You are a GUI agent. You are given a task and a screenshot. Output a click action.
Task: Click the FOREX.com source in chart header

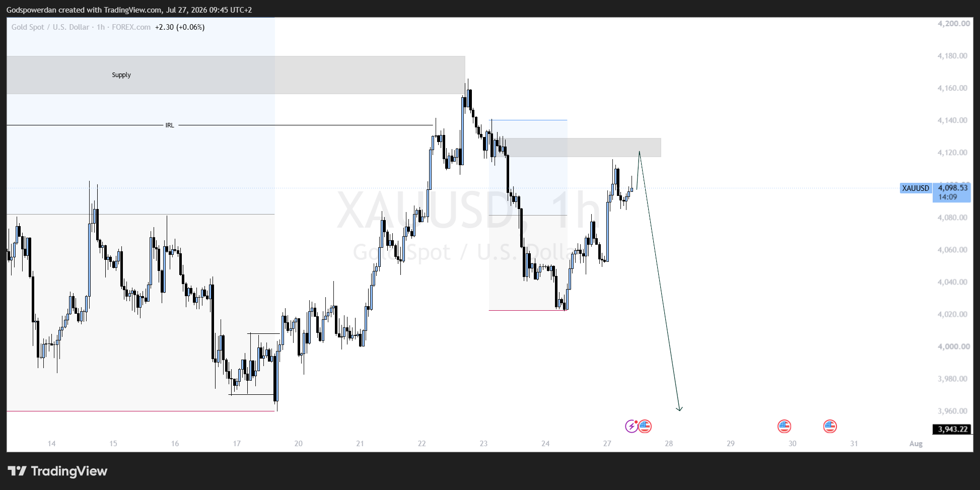pos(131,27)
